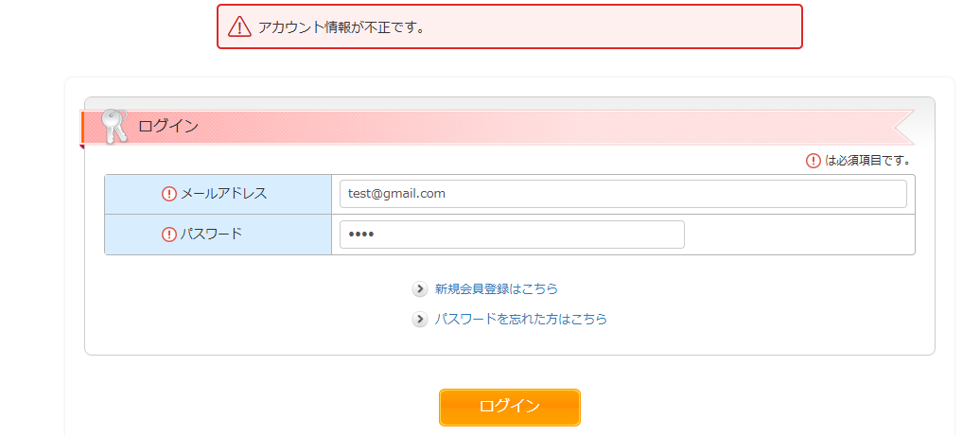Click the ログイン heading text in pink ribbon
The width and height of the screenshot is (980, 435).
coord(168,127)
